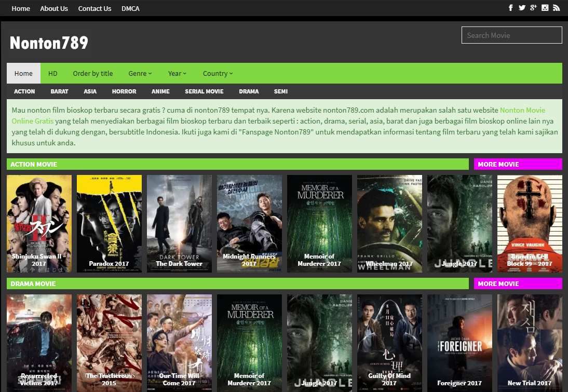Open the Guilty Of Mind 2017 poster
Image resolution: width=568 pixels, height=392 pixels.
coord(389,343)
